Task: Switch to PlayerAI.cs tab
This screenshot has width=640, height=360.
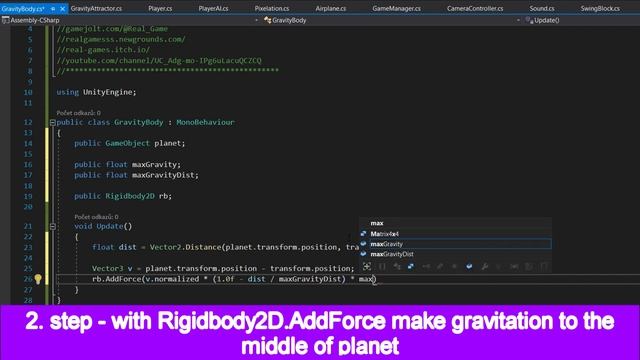Action: point(213,8)
